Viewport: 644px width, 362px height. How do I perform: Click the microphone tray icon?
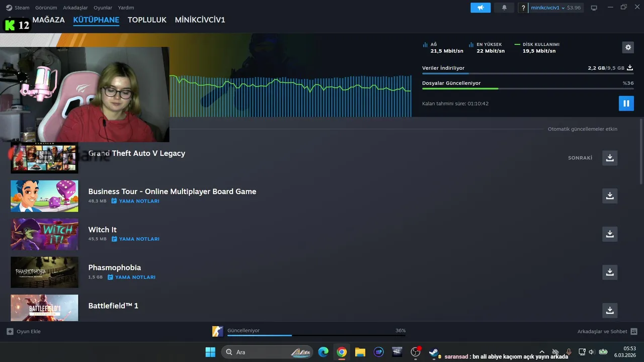[x=569, y=352]
